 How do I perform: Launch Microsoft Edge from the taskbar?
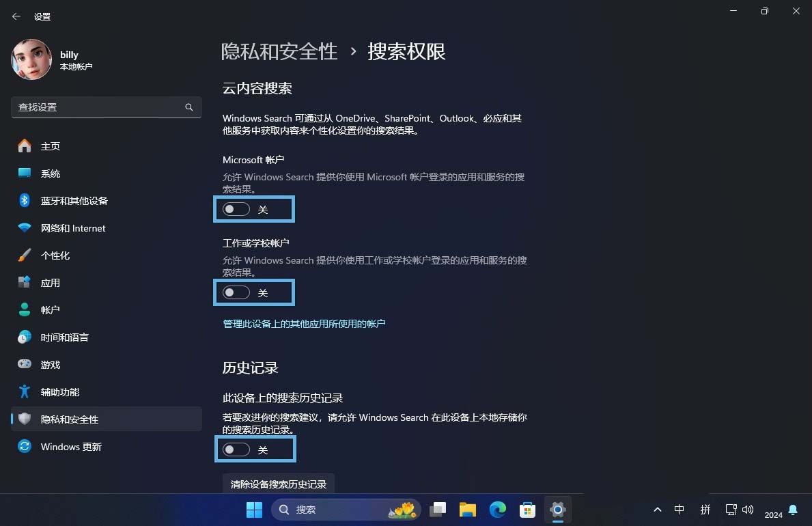click(497, 510)
